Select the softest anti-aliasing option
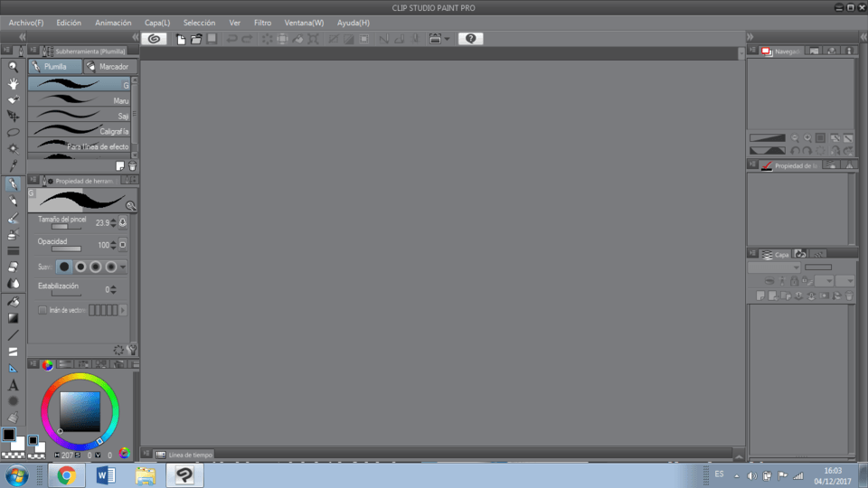The height and width of the screenshot is (488, 868). coord(111,267)
